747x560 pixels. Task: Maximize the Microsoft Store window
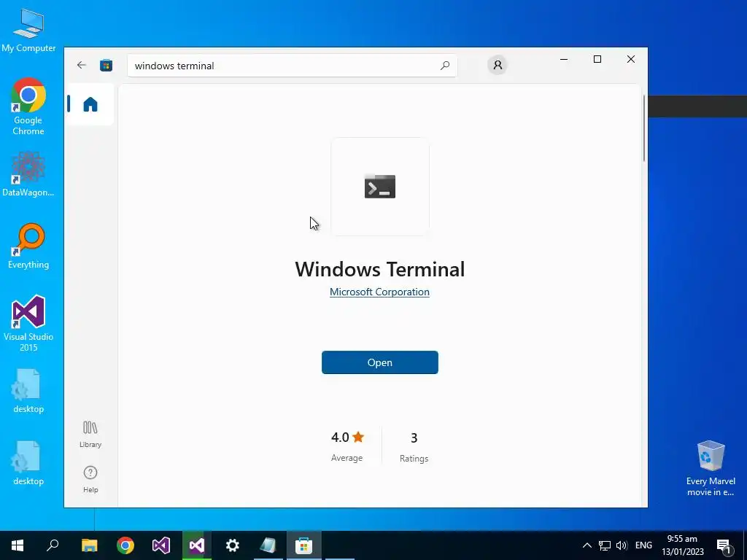[597, 59]
